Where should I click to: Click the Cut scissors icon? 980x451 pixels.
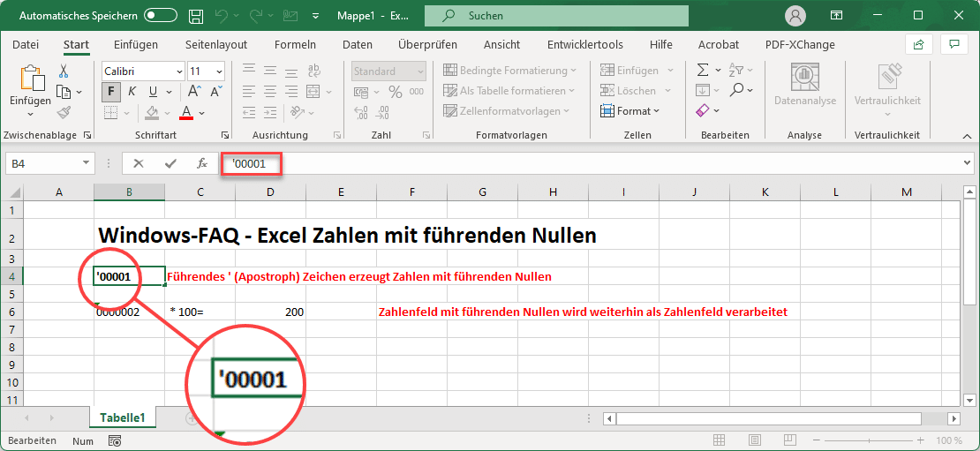[64, 71]
